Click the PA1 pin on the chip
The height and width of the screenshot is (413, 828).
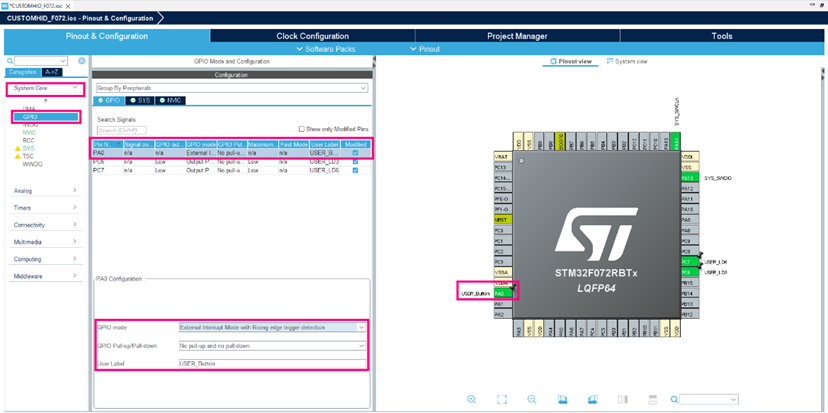coord(503,304)
